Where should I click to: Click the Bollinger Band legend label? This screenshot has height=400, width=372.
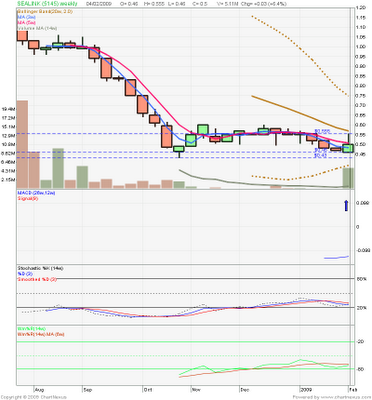45,12
